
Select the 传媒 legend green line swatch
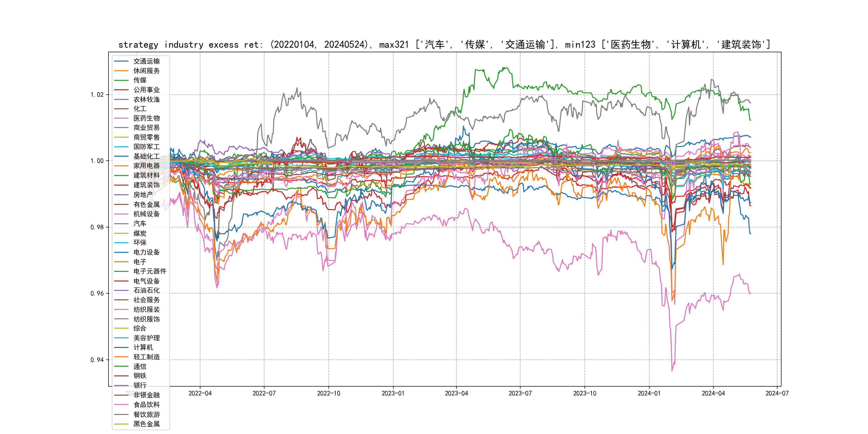pos(121,80)
